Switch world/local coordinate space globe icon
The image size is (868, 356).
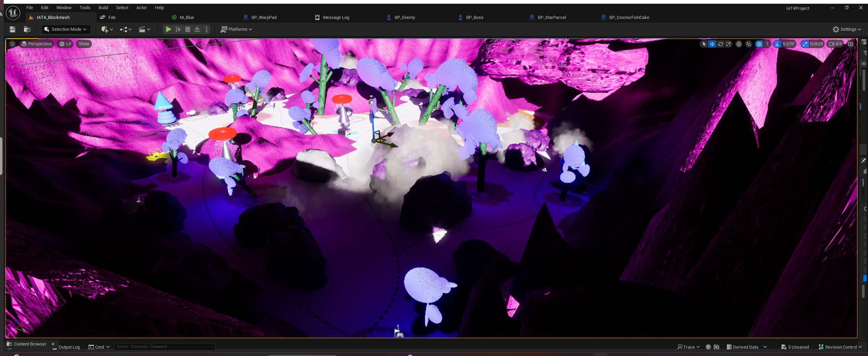[x=739, y=44]
